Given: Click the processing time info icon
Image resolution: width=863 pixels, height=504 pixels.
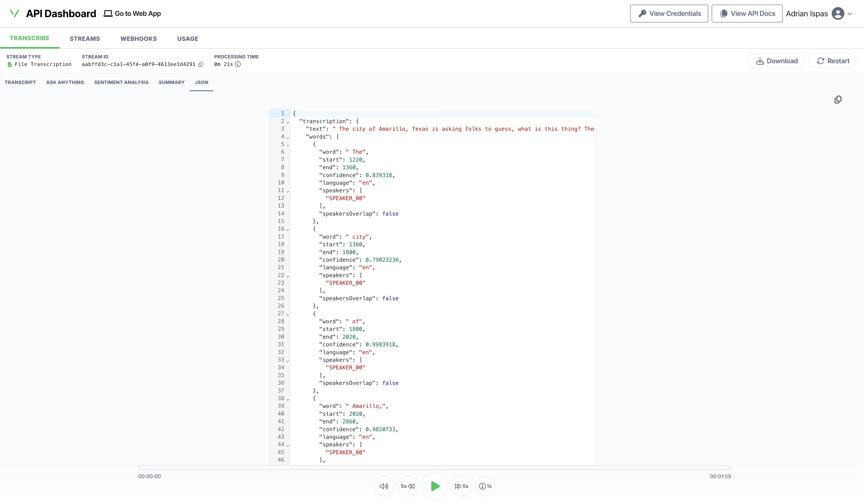Looking at the screenshot, I should (x=238, y=64).
